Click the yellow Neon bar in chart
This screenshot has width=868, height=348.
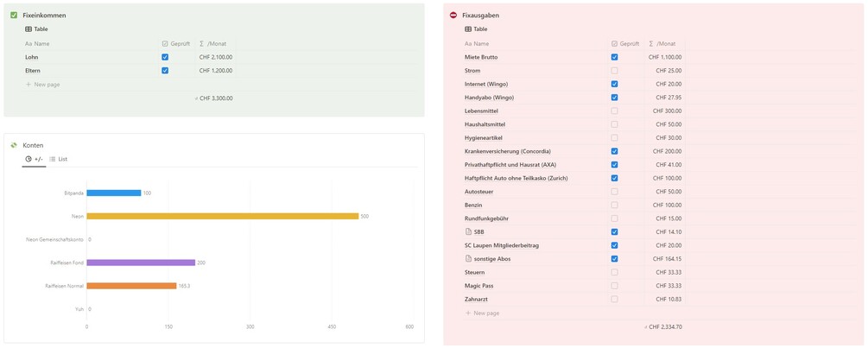point(222,216)
